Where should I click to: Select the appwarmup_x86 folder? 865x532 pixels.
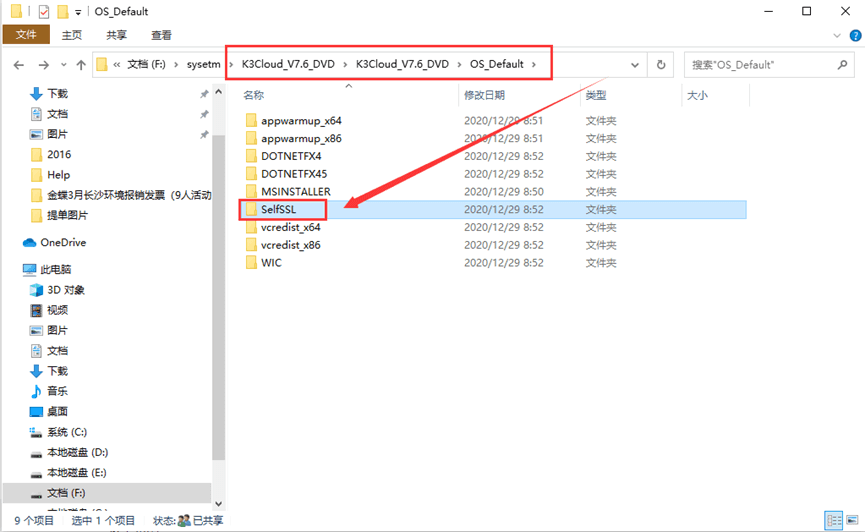tap(301, 138)
